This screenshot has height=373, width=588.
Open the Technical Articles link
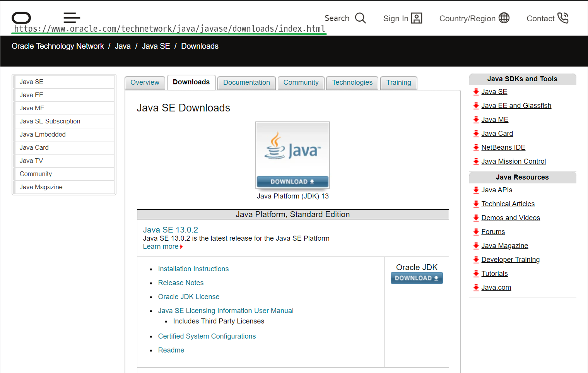click(x=508, y=204)
